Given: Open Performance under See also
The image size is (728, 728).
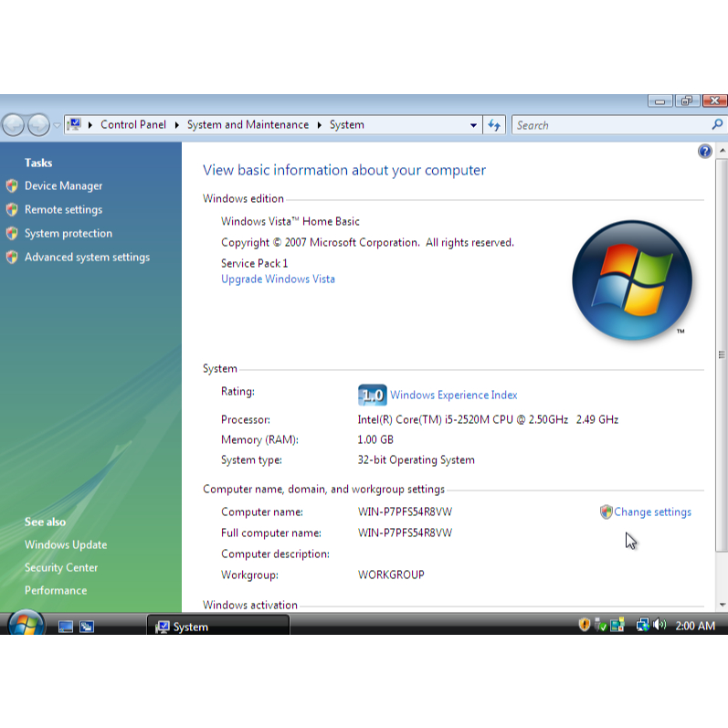Looking at the screenshot, I should (56, 590).
